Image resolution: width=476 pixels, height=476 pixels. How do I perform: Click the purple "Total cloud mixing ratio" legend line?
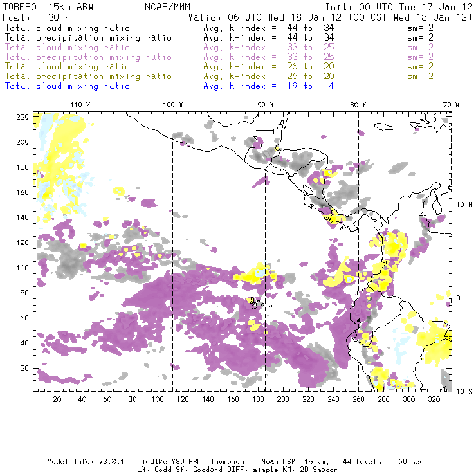pyautogui.click(x=68, y=48)
